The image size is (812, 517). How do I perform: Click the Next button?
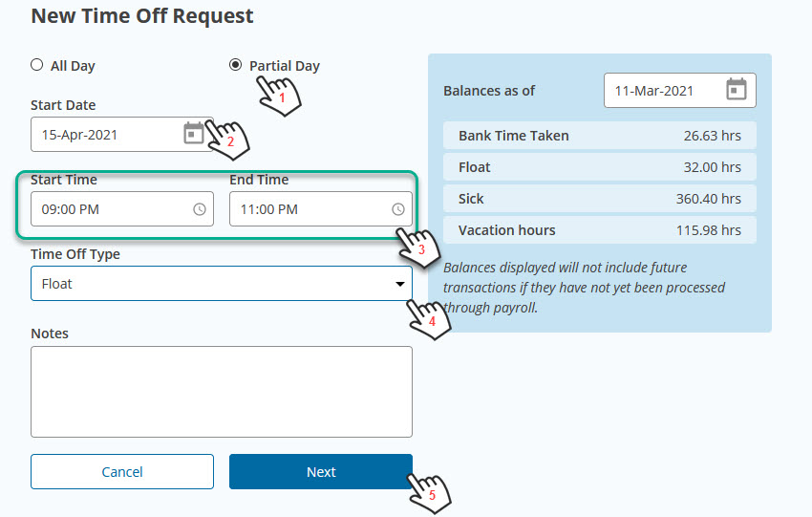[x=321, y=471]
